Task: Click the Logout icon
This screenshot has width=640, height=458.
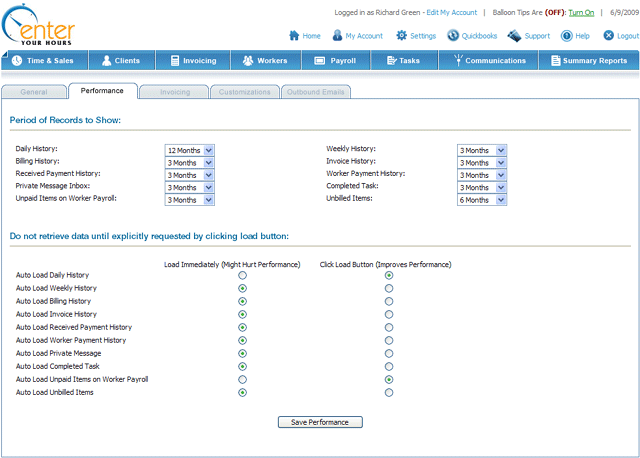Action: coord(608,36)
